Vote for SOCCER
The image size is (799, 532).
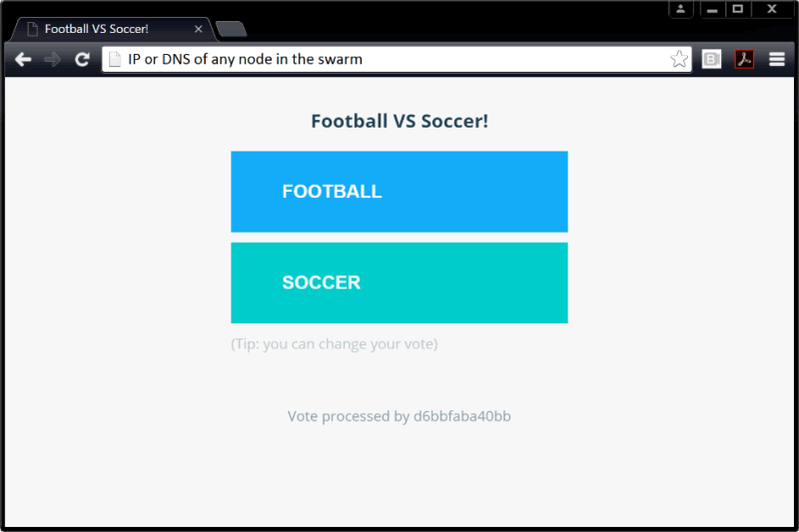tap(399, 282)
